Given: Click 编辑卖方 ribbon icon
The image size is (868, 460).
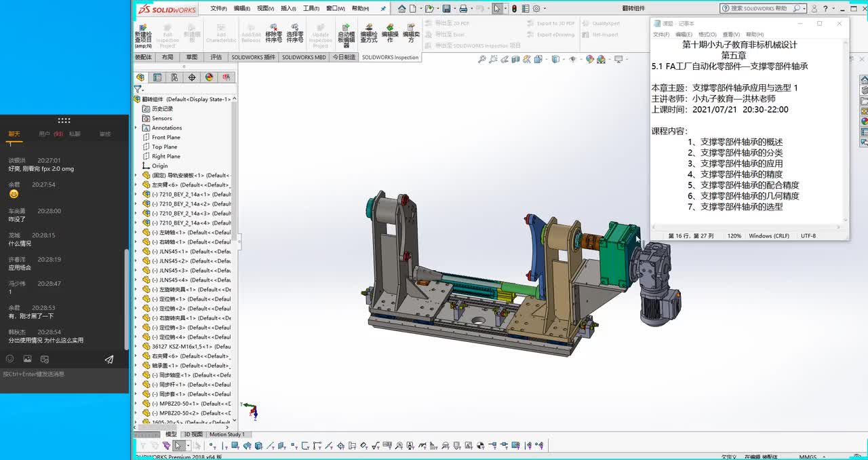Looking at the screenshot, I should (x=411, y=33).
